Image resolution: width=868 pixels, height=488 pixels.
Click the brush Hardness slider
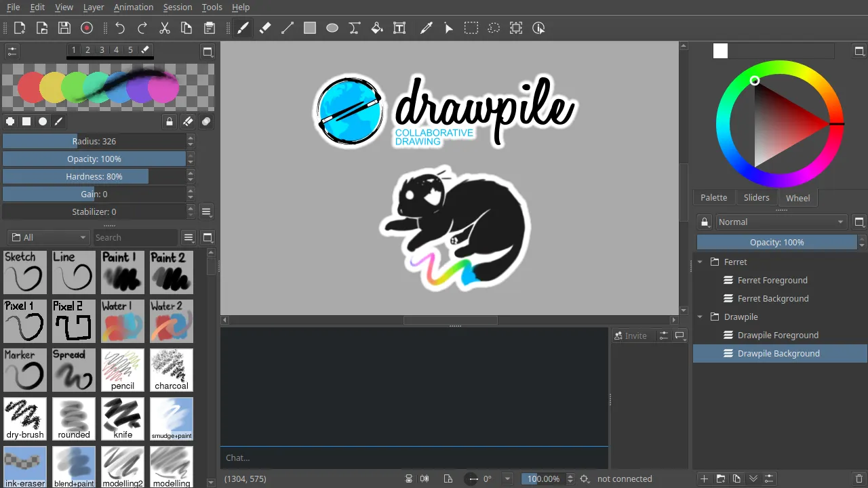click(x=94, y=176)
